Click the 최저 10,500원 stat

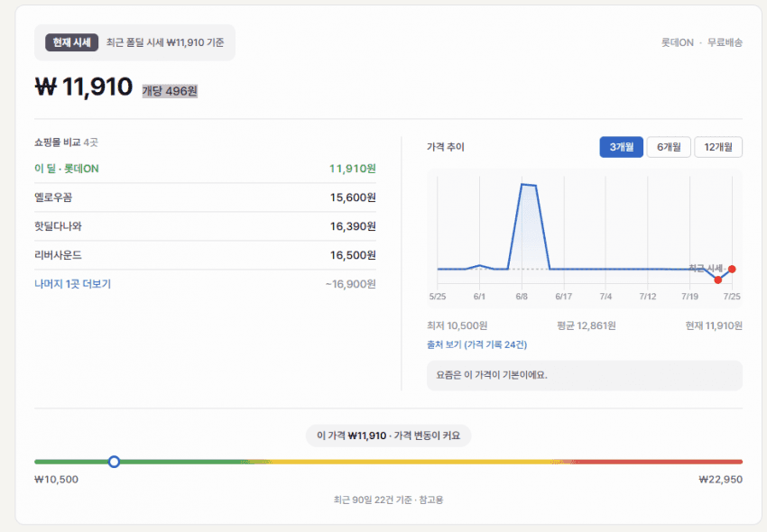coord(457,326)
